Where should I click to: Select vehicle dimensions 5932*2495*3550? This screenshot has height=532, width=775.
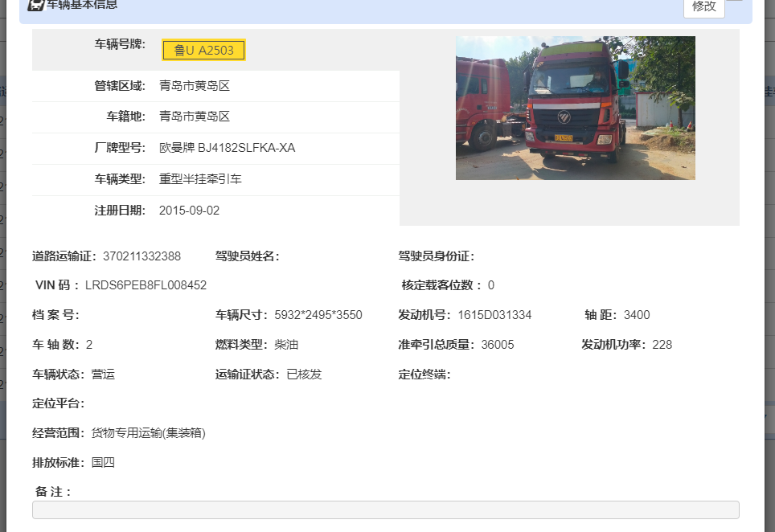click(318, 315)
